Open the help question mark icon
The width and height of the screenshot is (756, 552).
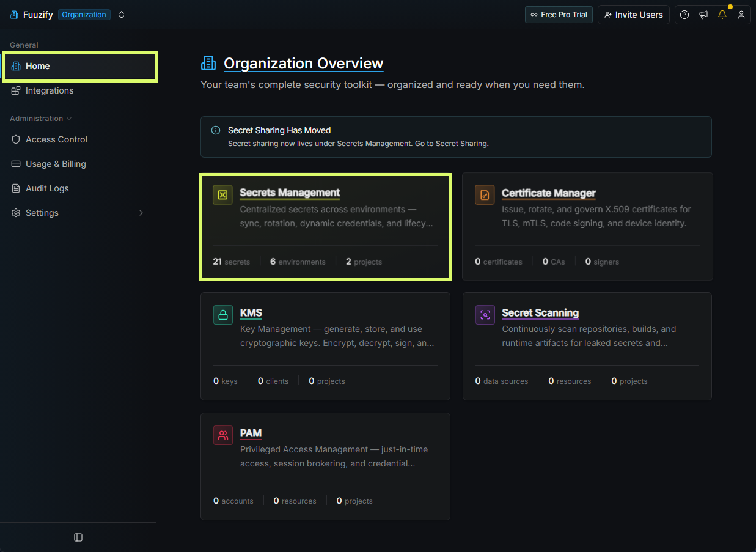pyautogui.click(x=684, y=15)
